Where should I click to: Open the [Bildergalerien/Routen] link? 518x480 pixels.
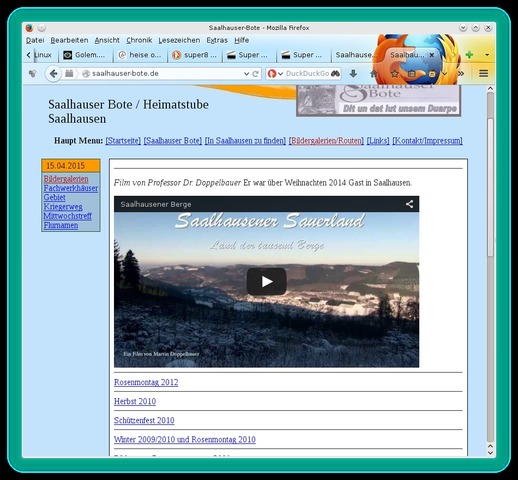tap(326, 141)
